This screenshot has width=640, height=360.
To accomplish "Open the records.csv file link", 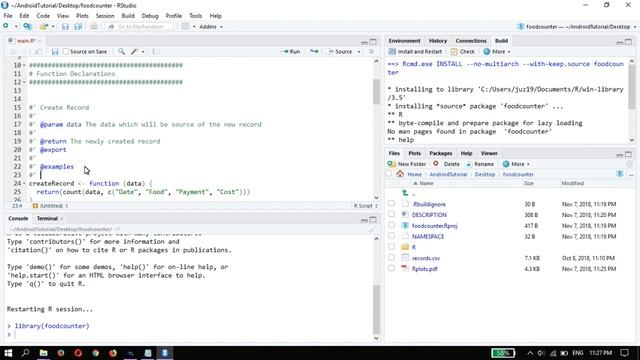I will [x=426, y=258].
